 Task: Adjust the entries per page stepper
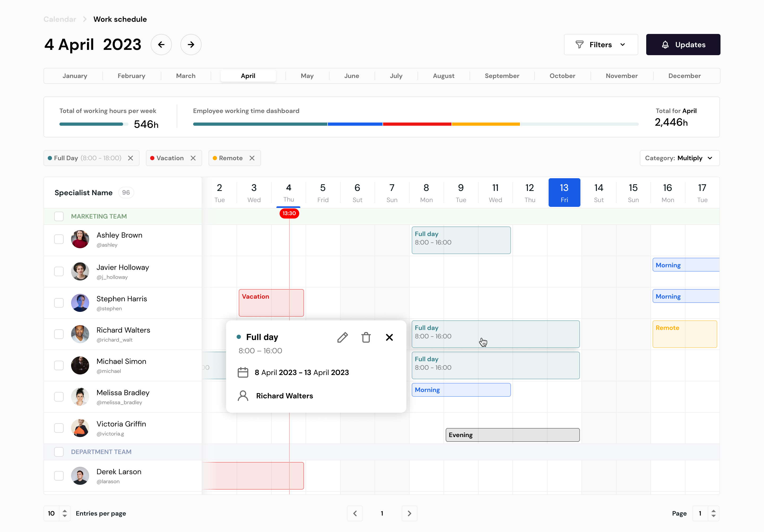click(64, 513)
